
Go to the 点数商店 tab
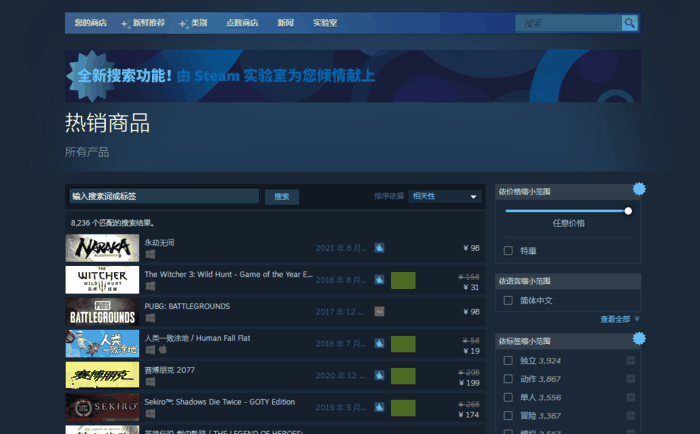[242, 23]
